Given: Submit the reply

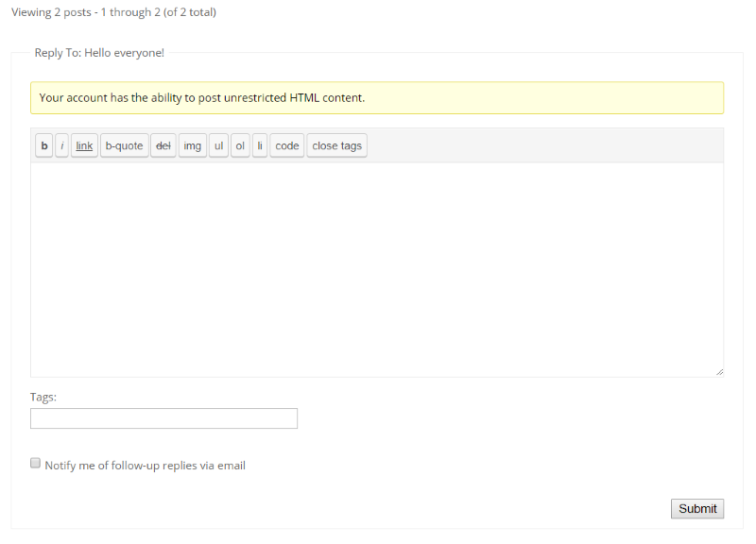Looking at the screenshot, I should click(697, 509).
